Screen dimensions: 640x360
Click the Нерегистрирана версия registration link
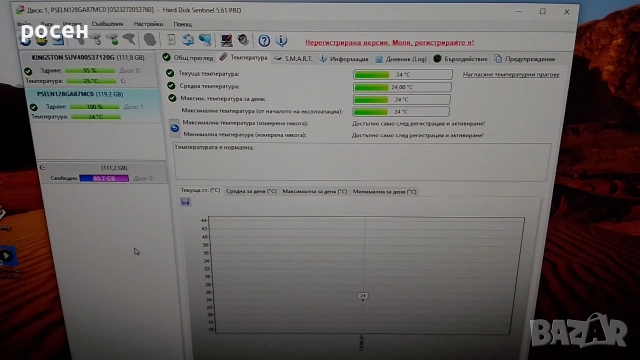coord(389,42)
